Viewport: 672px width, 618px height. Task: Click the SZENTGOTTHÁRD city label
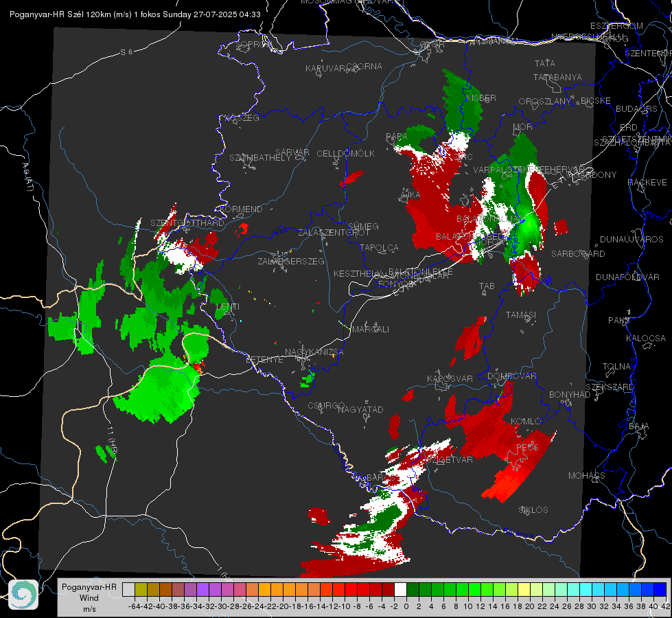click(187, 223)
